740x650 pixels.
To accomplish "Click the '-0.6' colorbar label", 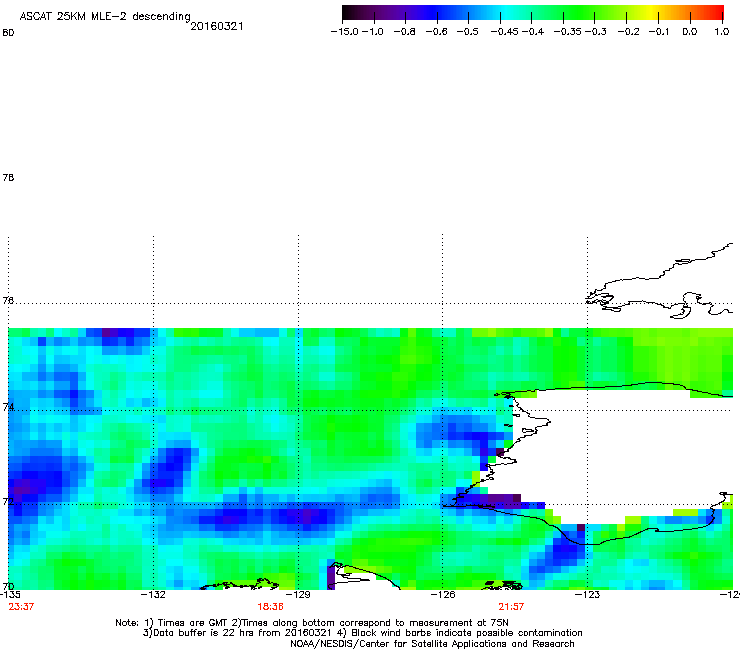I will (436, 32).
